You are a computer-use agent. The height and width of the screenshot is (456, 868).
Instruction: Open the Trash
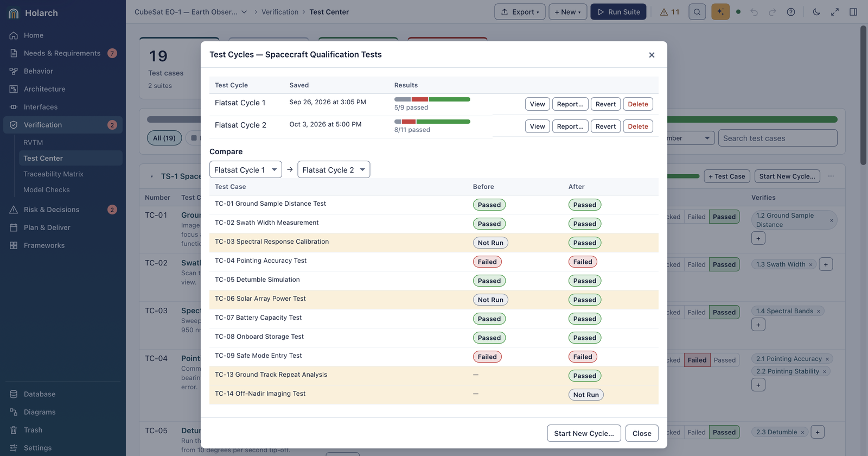(63, 430)
